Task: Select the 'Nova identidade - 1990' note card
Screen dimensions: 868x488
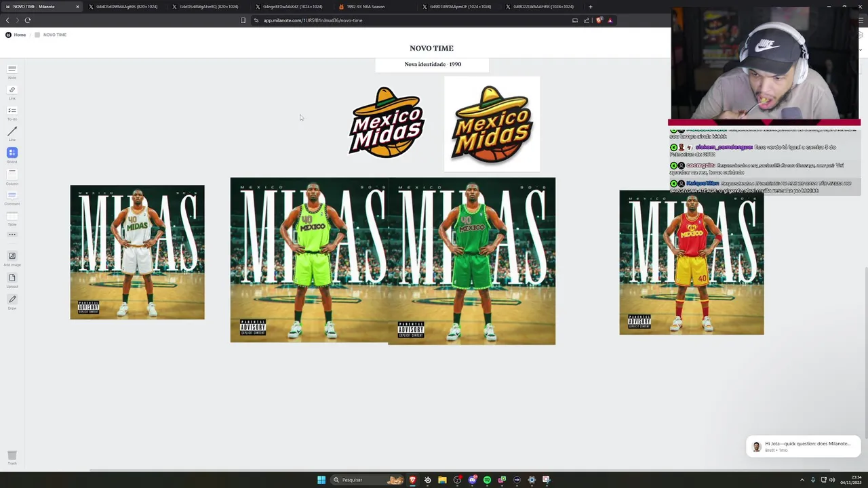Action: pyautogui.click(x=432, y=64)
